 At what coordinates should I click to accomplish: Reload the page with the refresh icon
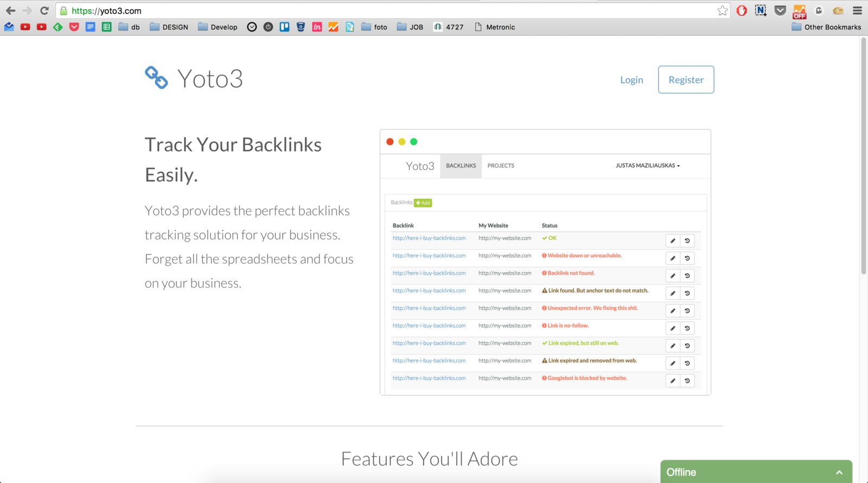44,10
